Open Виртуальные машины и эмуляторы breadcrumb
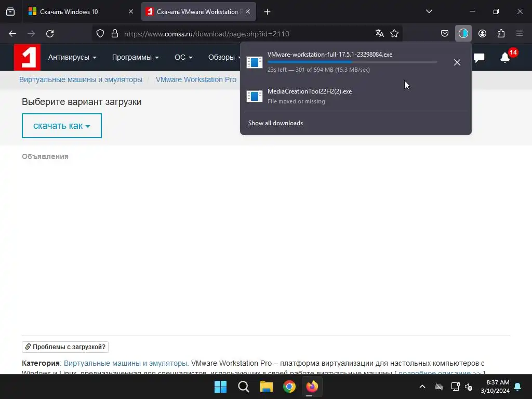This screenshot has height=399, width=532. coord(81,79)
